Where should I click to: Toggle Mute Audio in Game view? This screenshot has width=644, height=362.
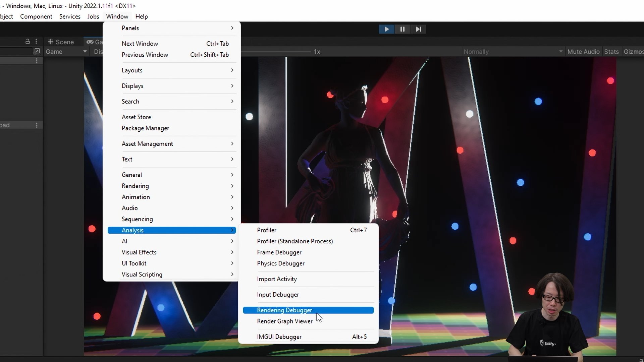coord(583,52)
